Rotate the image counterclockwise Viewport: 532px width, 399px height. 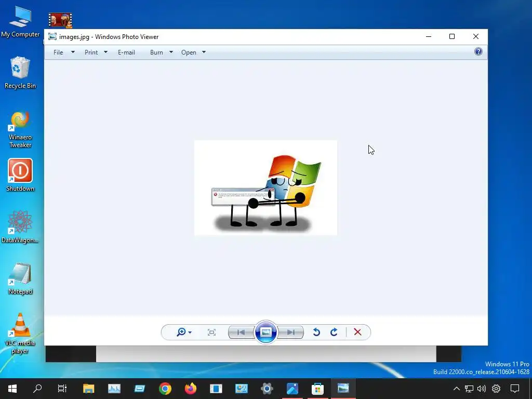pyautogui.click(x=316, y=332)
